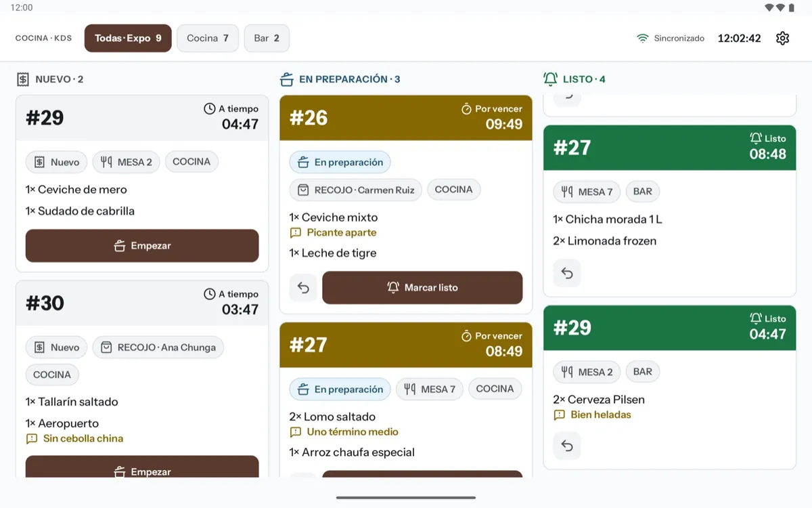Viewport: 812px width, 508px height.
Task: Tap the BAR chip on ready order #27
Action: [643, 192]
